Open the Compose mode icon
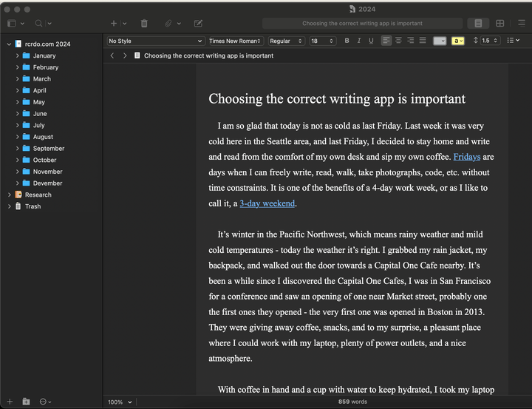Viewport: 532px width, 409px height. pos(198,24)
